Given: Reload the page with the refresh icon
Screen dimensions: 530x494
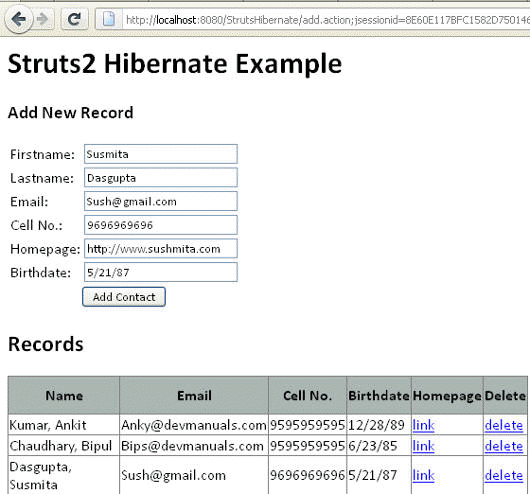Looking at the screenshot, I should (x=74, y=19).
